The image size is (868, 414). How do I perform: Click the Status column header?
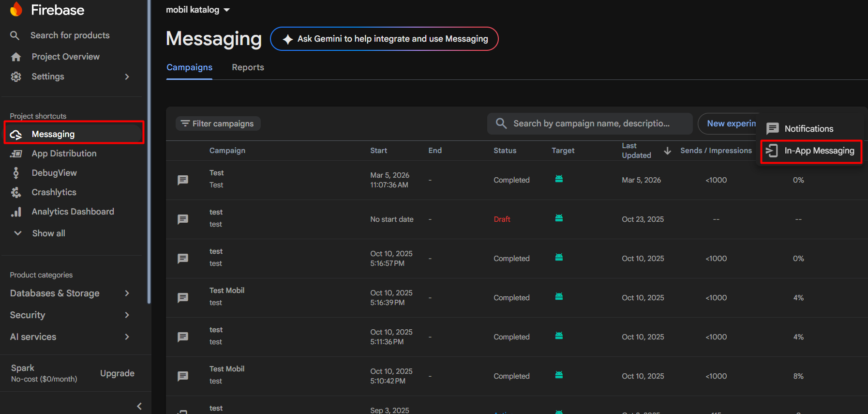505,151
